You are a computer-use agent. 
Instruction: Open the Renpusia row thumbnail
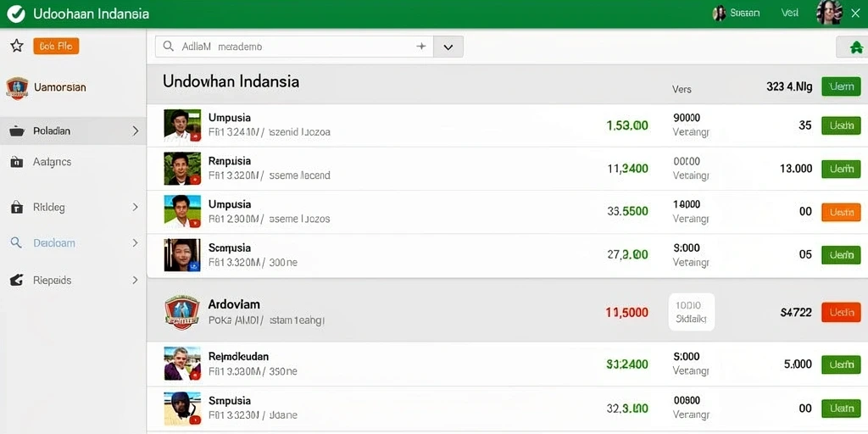tap(182, 169)
